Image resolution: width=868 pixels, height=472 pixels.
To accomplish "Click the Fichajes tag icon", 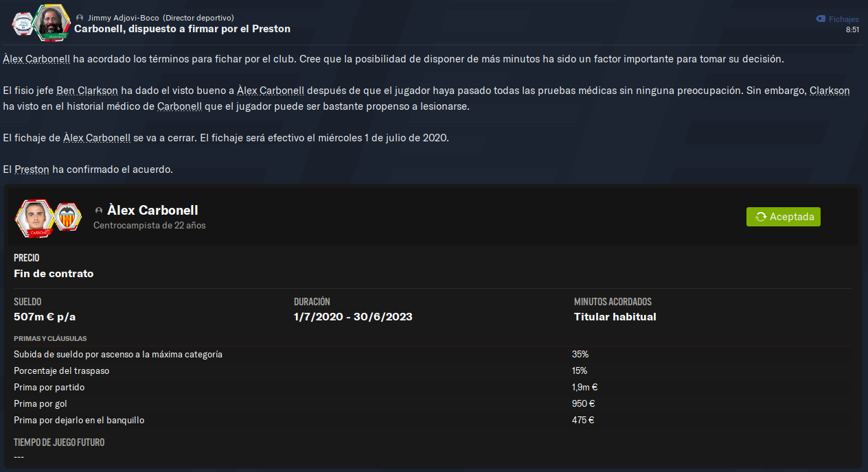I will 820,19.
